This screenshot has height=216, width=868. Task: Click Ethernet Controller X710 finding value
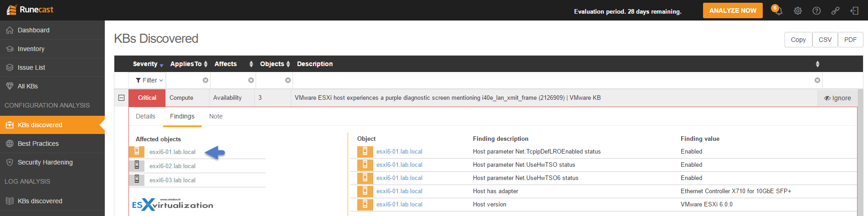[x=736, y=191]
